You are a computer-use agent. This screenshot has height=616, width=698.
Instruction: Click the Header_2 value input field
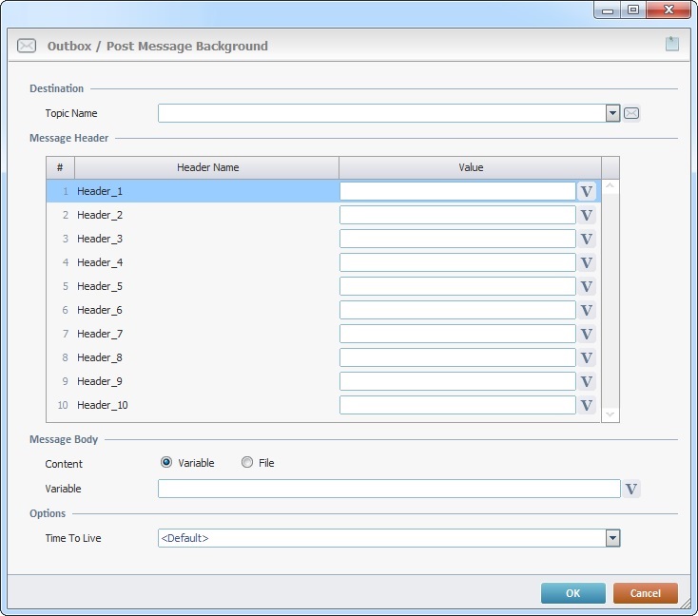point(457,215)
